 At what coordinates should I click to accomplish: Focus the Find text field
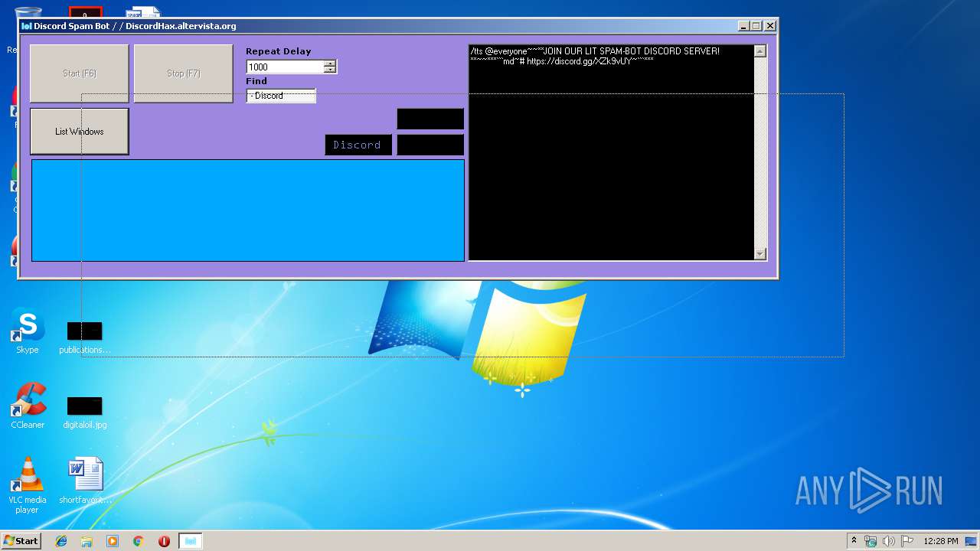pyautogui.click(x=281, y=96)
